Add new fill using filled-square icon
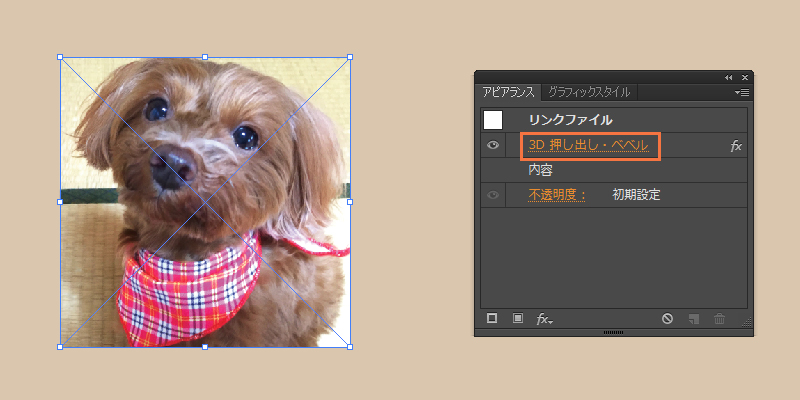 tap(518, 318)
